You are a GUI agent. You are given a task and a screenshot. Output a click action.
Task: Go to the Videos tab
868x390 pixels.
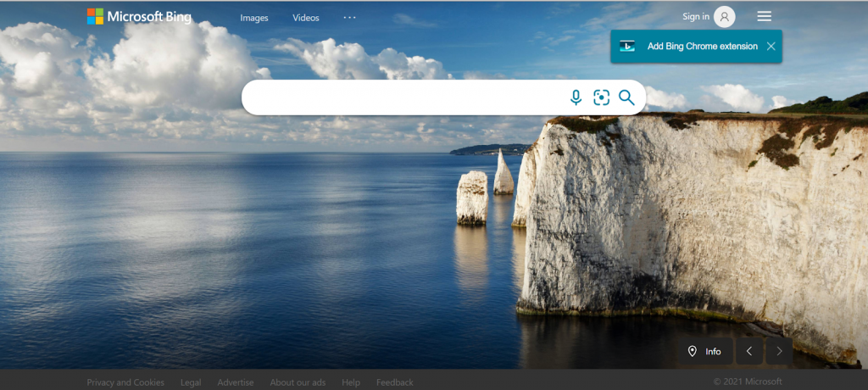[306, 18]
